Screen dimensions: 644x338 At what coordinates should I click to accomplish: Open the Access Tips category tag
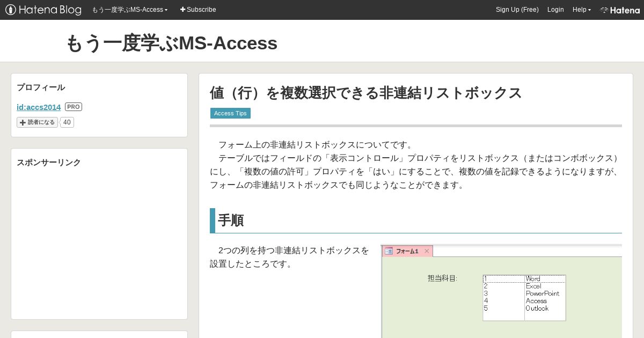coord(230,113)
